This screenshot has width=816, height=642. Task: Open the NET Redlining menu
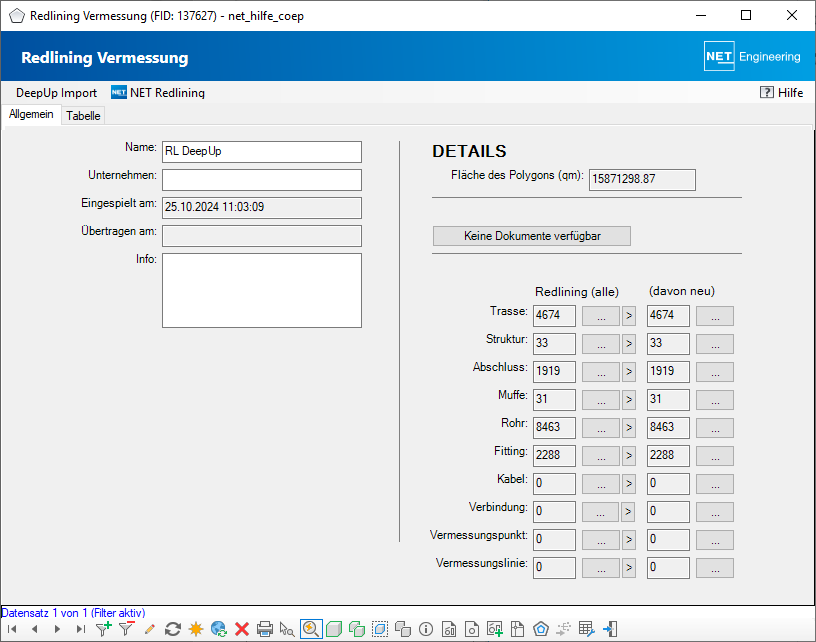point(158,93)
